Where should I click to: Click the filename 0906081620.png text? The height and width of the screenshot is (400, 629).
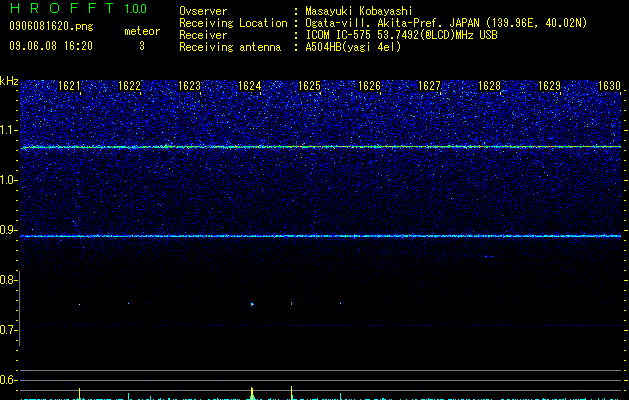(x=51, y=26)
